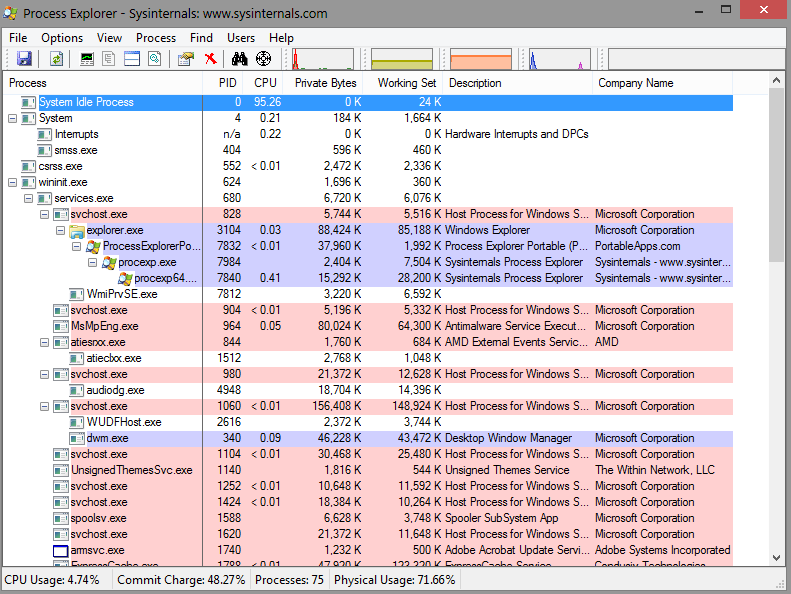
Task: Click the Refresh Now toolbar icon
Action: [x=56, y=59]
